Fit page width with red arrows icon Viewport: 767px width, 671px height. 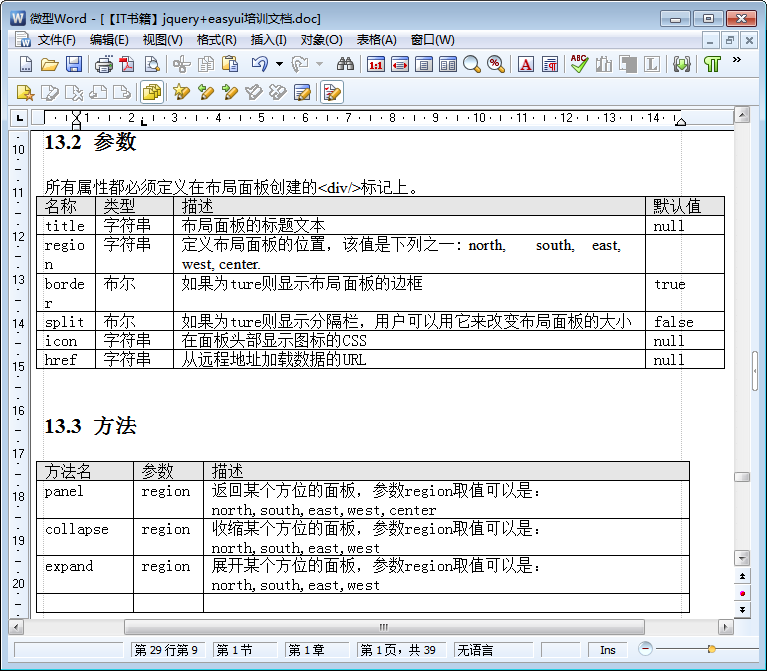(x=400, y=64)
